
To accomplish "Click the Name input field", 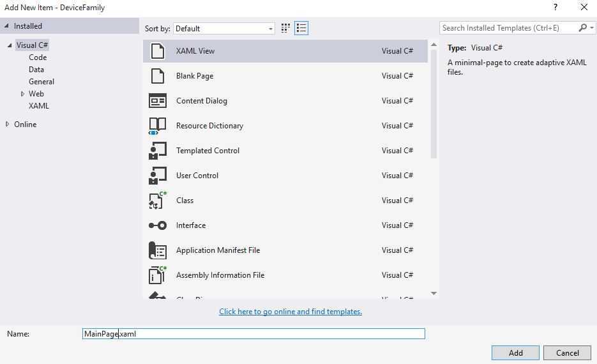I will click(253, 334).
